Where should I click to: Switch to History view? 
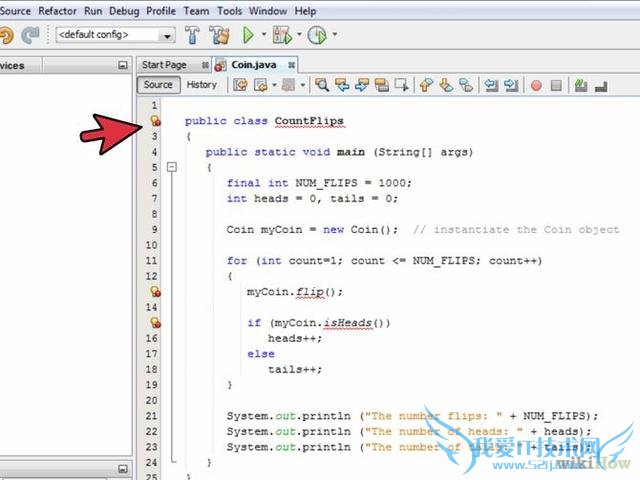click(202, 85)
